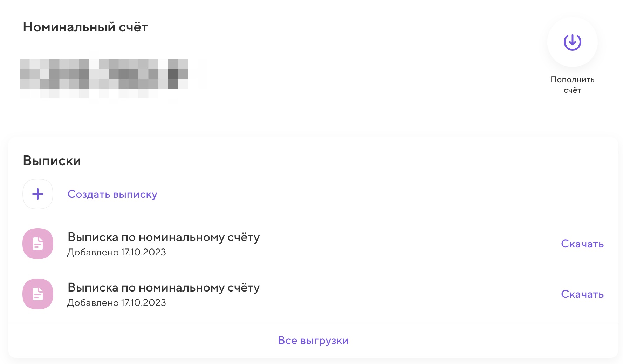Click the "Выписки" section heading
This screenshot has width=623, height=364.
coord(52,161)
